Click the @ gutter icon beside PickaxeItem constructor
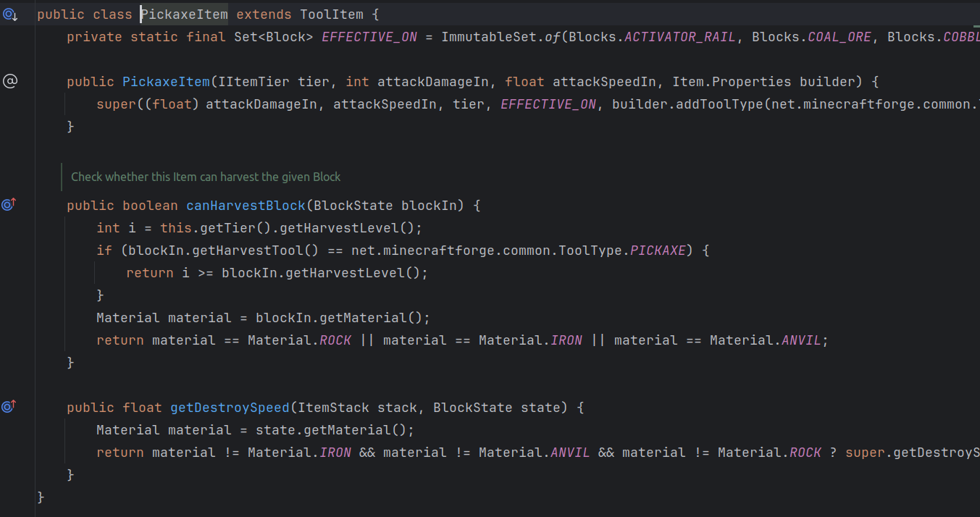 (x=9, y=82)
